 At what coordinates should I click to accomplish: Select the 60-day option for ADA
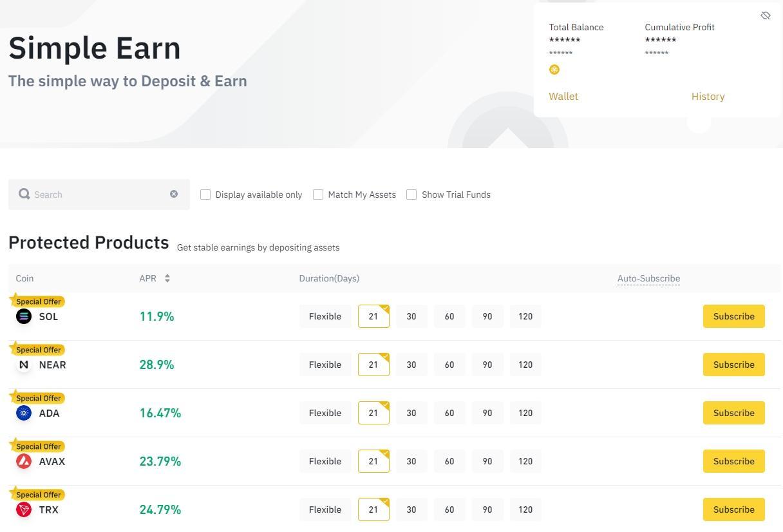449,413
